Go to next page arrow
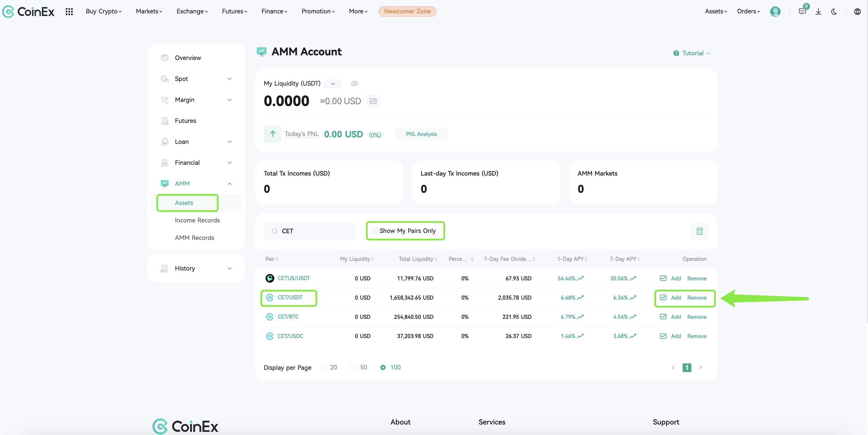This screenshot has width=868, height=435. (700, 367)
